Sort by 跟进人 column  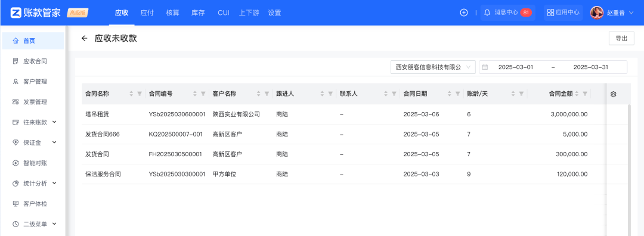pos(322,94)
